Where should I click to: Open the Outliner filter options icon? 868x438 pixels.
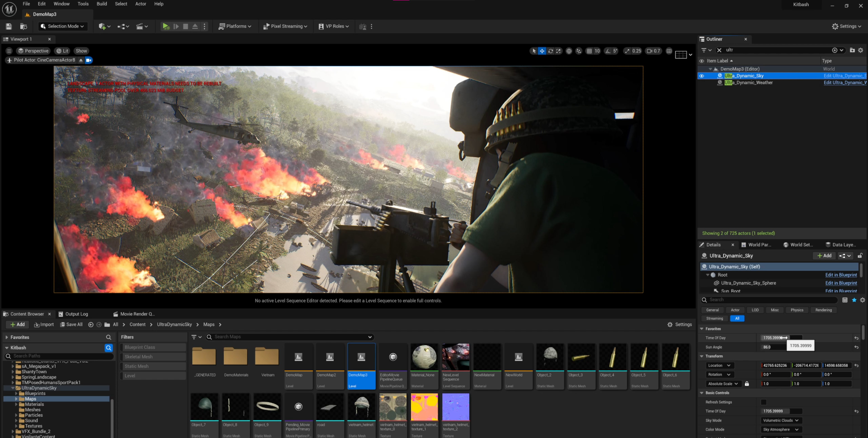click(x=706, y=50)
